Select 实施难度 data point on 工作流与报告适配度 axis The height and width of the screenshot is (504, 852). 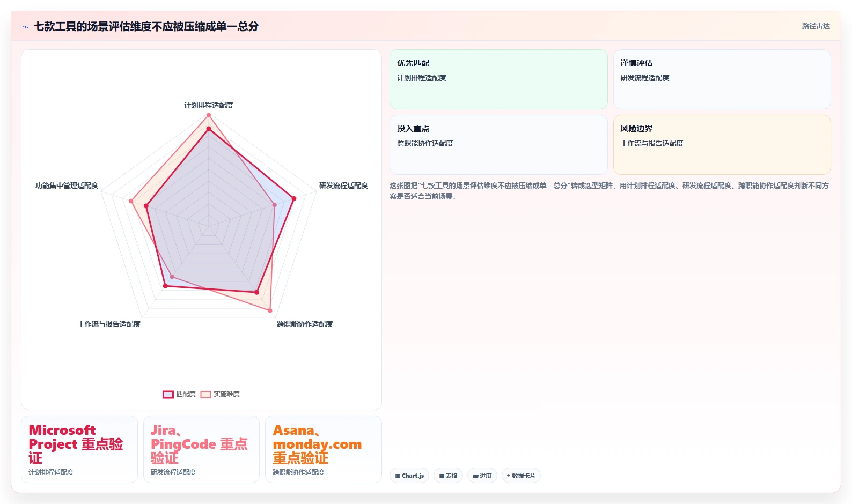pyautogui.click(x=172, y=277)
